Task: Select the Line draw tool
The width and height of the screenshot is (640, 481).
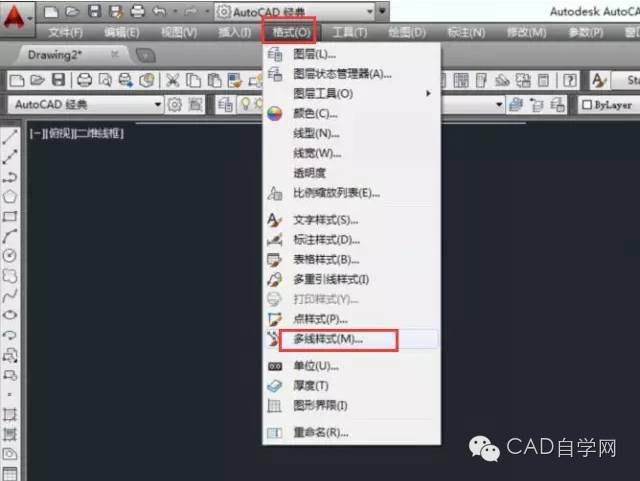Action: click(10, 137)
